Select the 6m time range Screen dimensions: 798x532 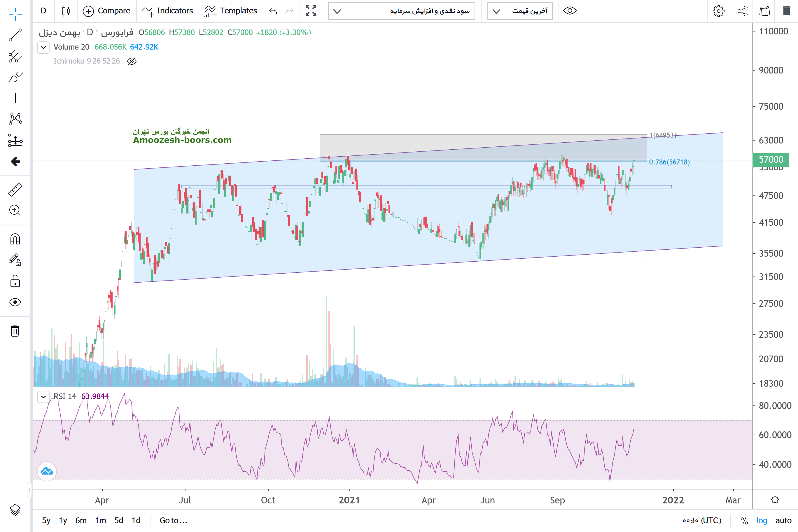81,520
